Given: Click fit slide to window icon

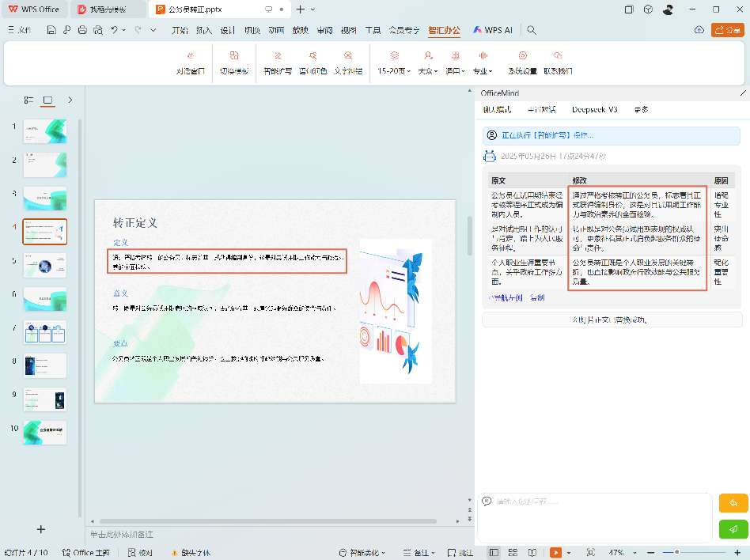Looking at the screenshot, I should (591, 552).
